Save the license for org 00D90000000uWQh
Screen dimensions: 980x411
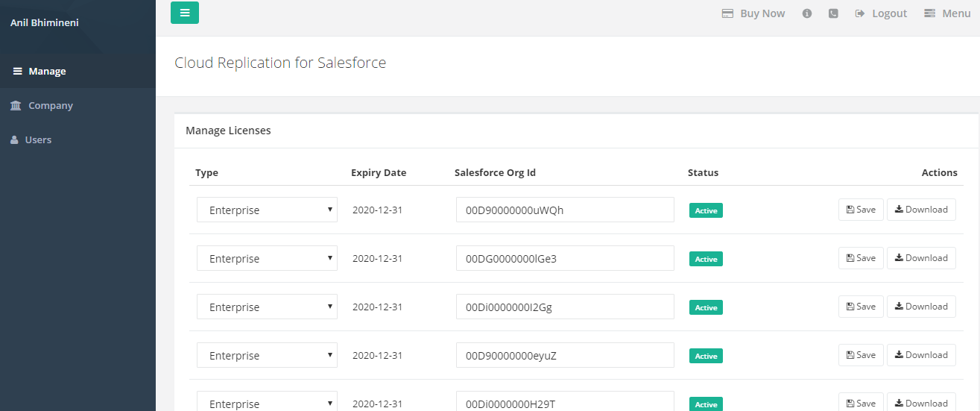(861, 210)
